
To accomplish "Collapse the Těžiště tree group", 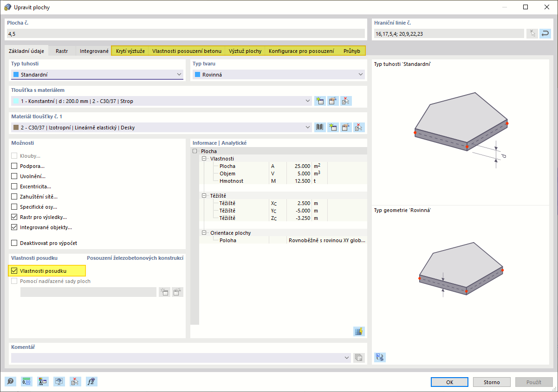I will pos(205,196).
